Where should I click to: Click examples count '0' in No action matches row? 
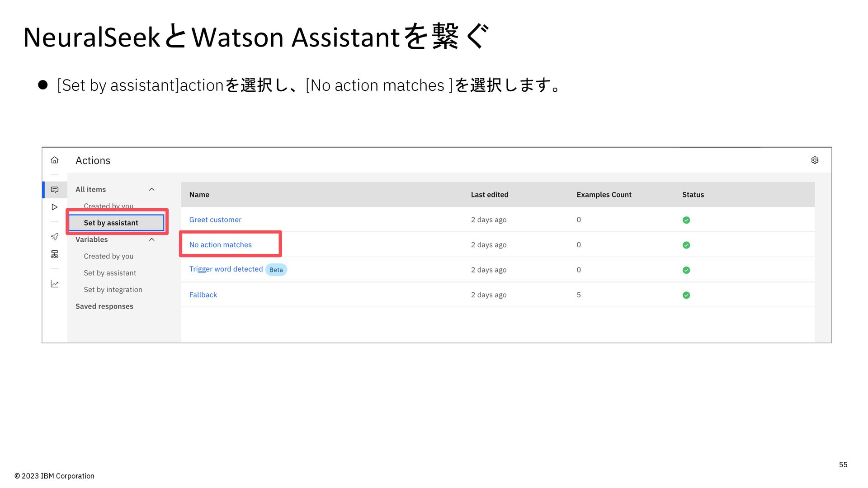point(579,244)
